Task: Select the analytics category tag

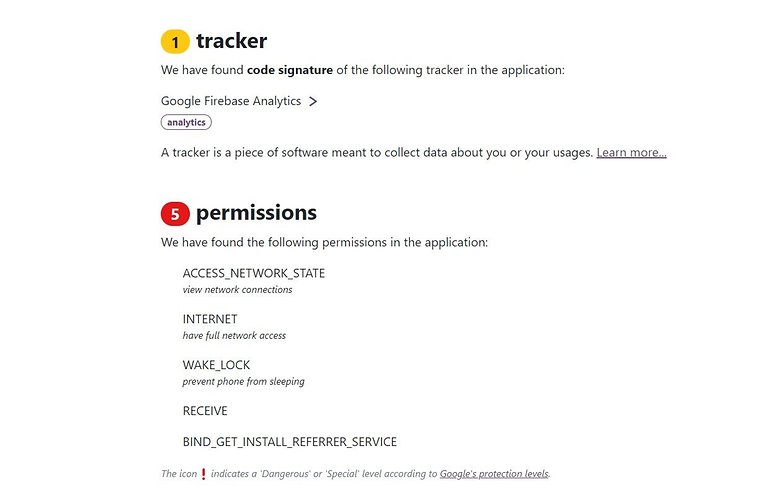Action: 186,122
